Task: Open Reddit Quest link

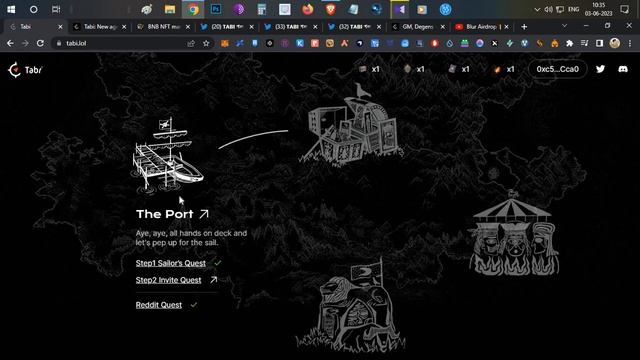Action: tap(159, 305)
